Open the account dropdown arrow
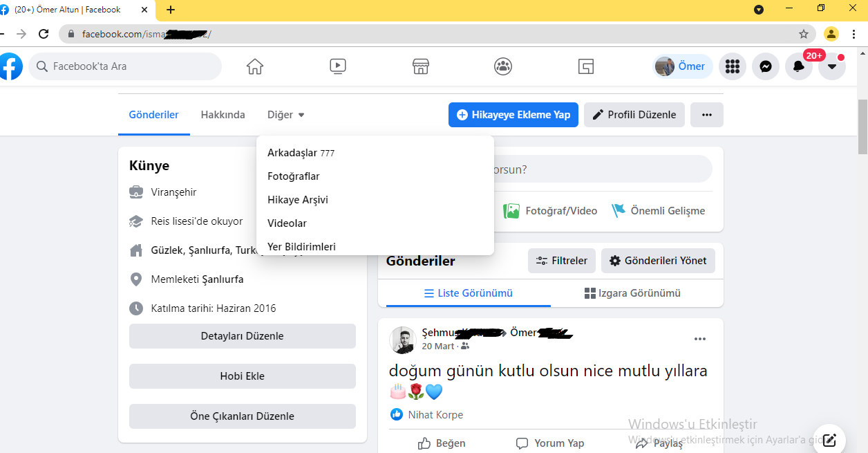 point(832,66)
